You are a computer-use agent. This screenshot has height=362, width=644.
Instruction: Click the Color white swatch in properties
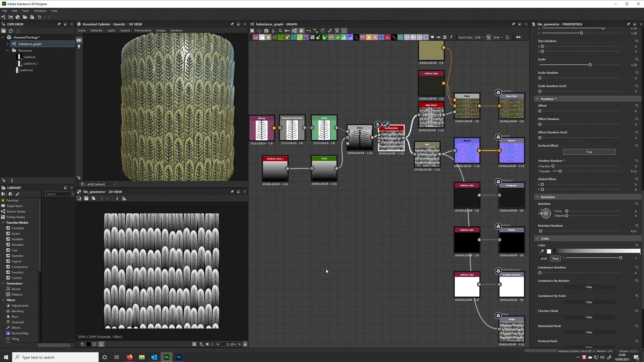549,251
